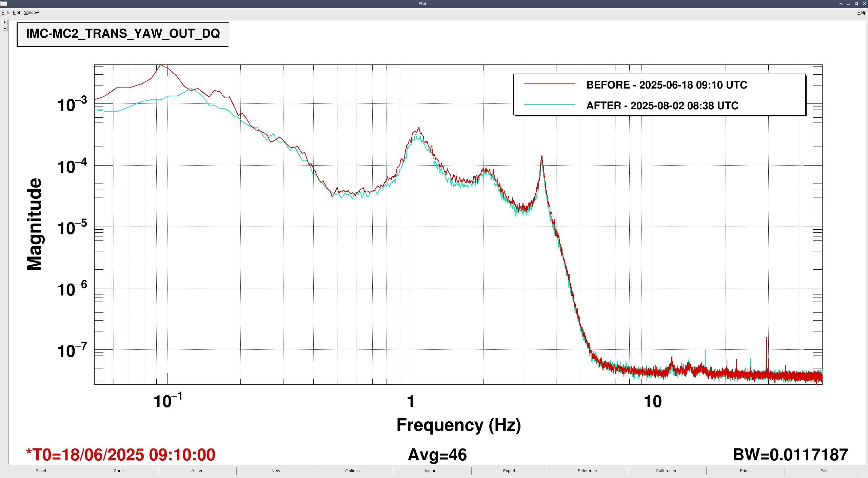Minimize the Plot window
This screenshot has height=478, width=868.
pyautogui.click(x=849, y=4)
